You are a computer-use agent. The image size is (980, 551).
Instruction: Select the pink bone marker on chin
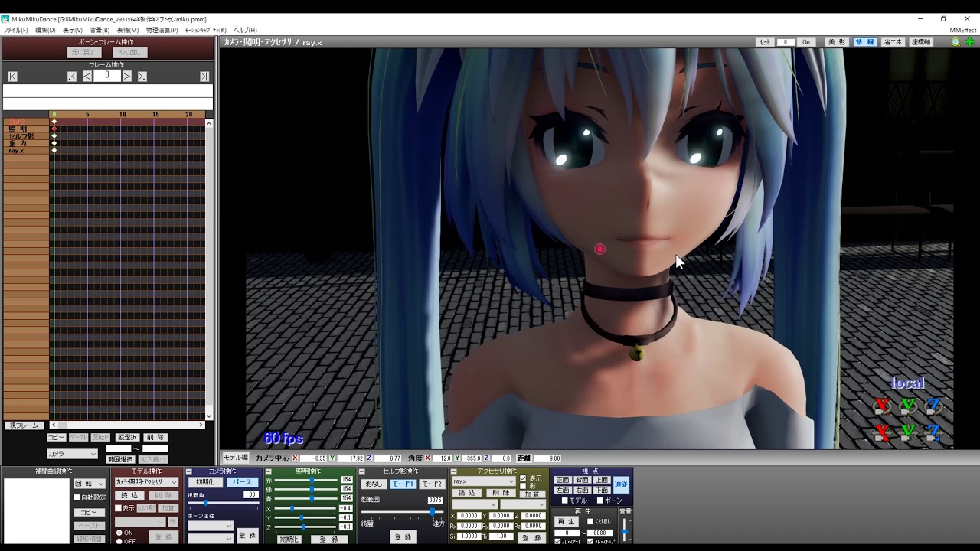[x=599, y=249]
